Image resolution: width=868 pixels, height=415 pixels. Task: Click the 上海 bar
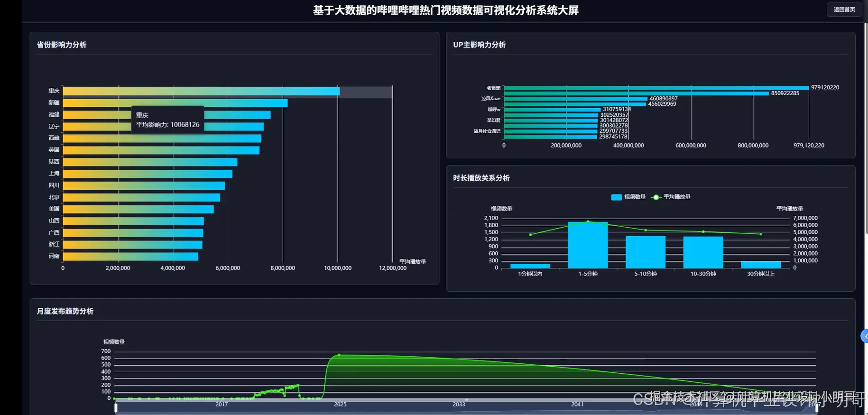pos(148,174)
